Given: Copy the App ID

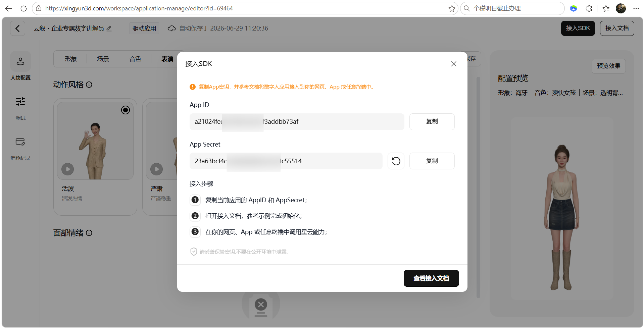Looking at the screenshot, I should coord(432,121).
